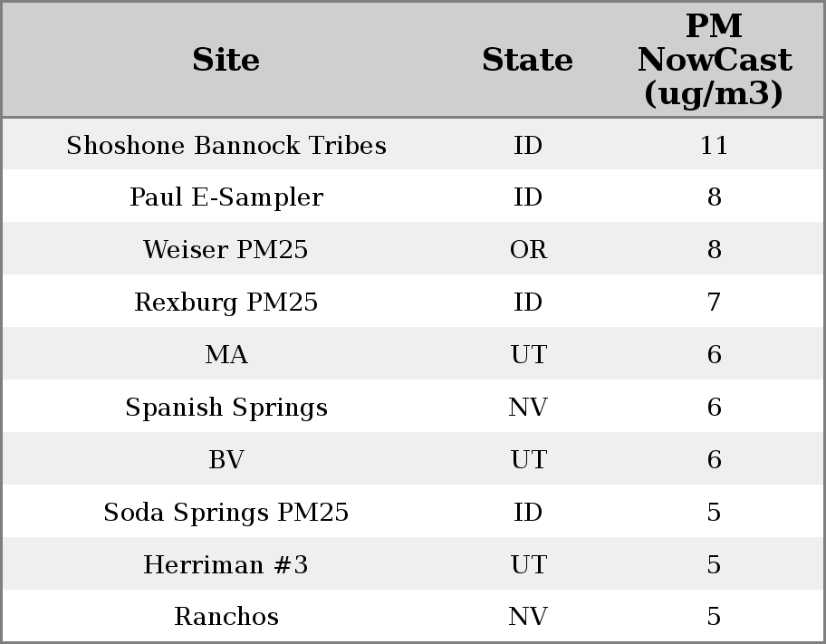Select the PM value 11 cell

714,146
